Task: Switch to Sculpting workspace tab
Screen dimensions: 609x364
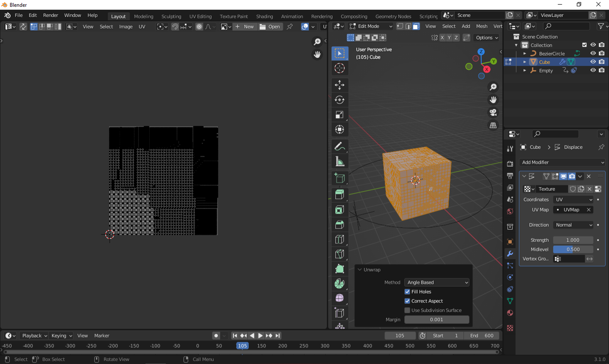Action: pyautogui.click(x=171, y=16)
